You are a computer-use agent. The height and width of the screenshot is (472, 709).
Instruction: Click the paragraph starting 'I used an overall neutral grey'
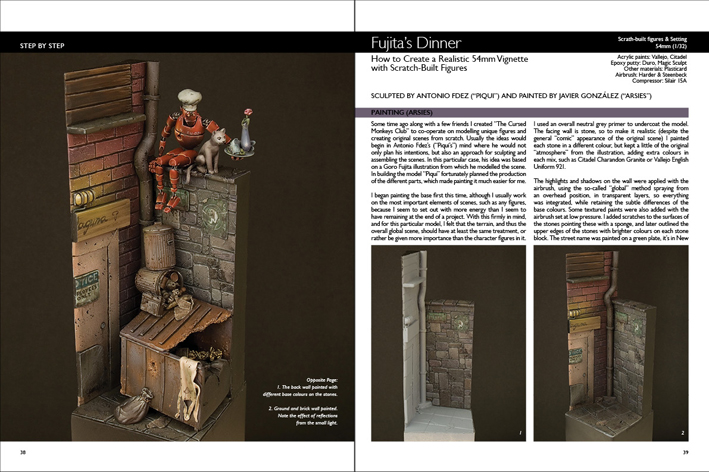[611, 145]
